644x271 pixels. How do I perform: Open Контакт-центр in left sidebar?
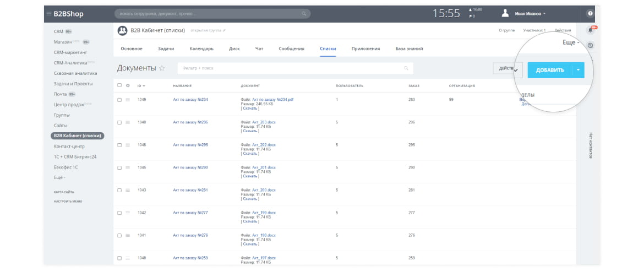(x=69, y=147)
